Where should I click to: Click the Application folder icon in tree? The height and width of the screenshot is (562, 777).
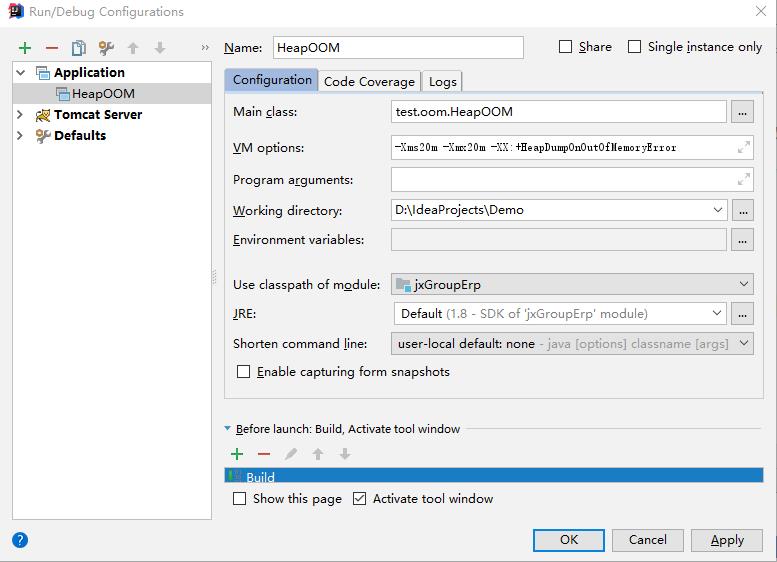pyautogui.click(x=43, y=73)
